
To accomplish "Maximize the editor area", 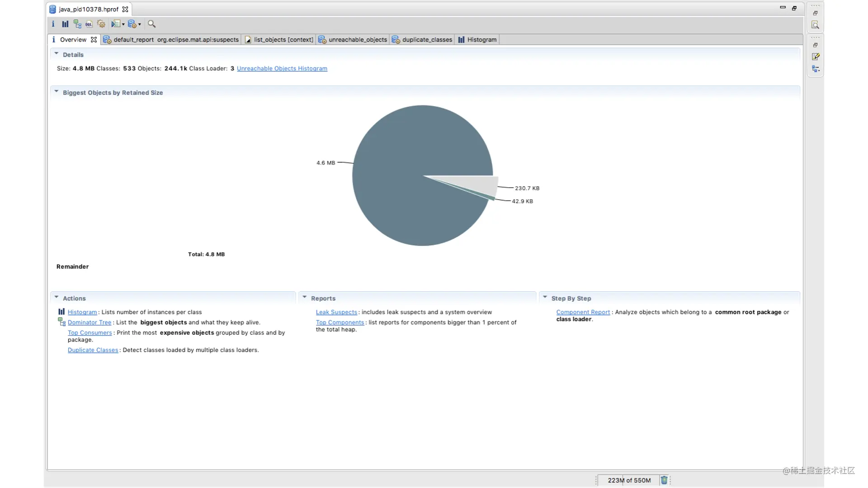I will point(794,8).
